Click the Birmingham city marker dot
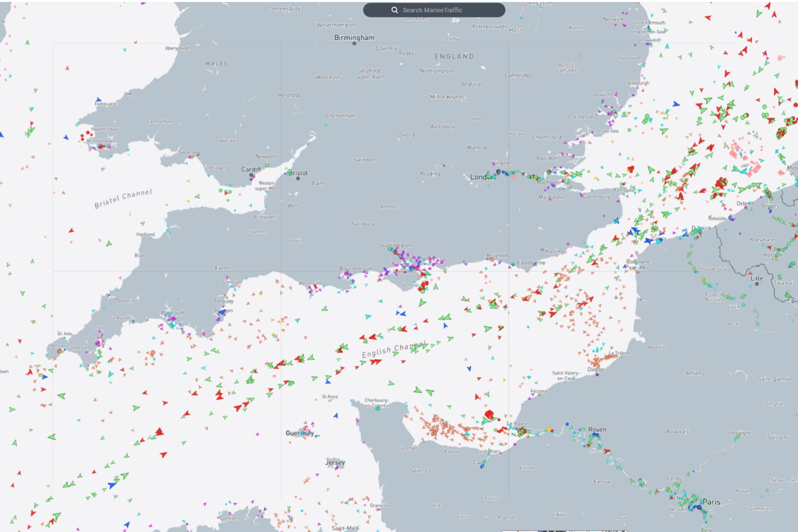 point(354,44)
